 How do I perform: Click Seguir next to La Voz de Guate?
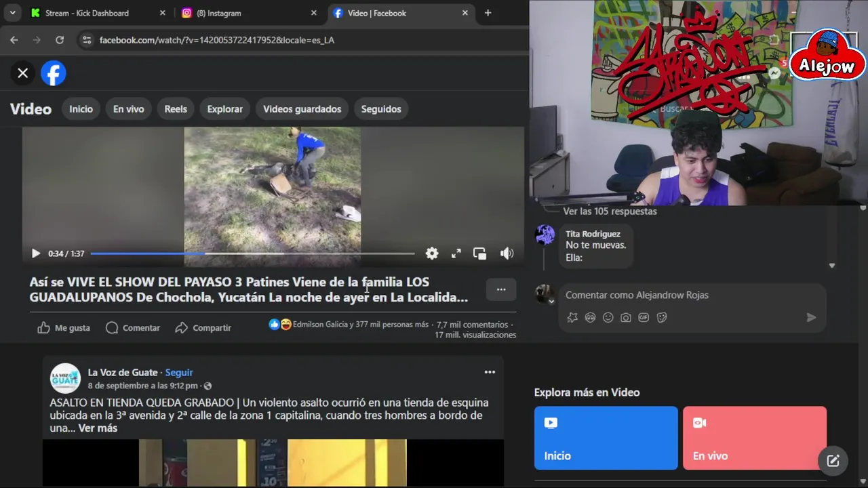point(179,373)
